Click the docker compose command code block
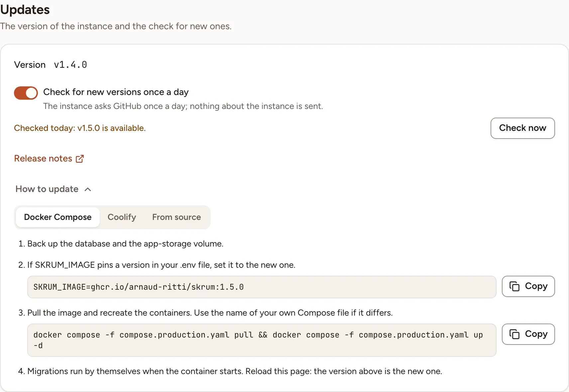 [x=262, y=340]
